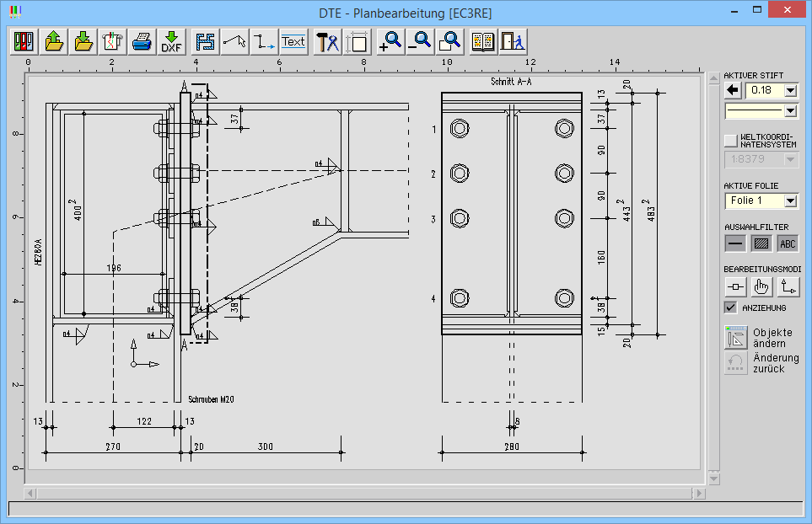Click the exit door icon

pos(513,41)
